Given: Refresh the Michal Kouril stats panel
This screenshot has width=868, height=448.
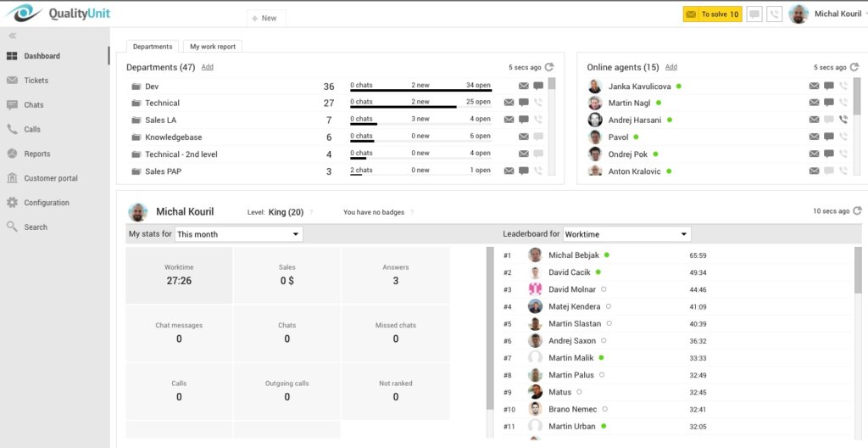Looking at the screenshot, I should 857,211.
